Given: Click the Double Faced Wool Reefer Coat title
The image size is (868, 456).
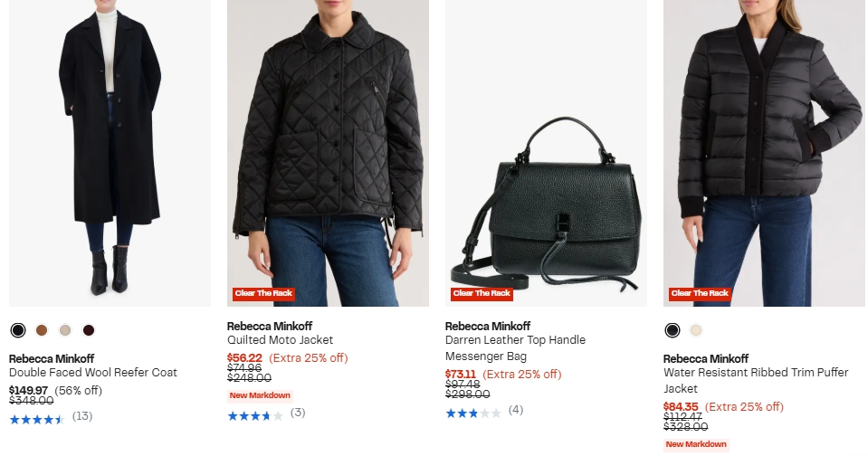Looking at the screenshot, I should [93, 373].
